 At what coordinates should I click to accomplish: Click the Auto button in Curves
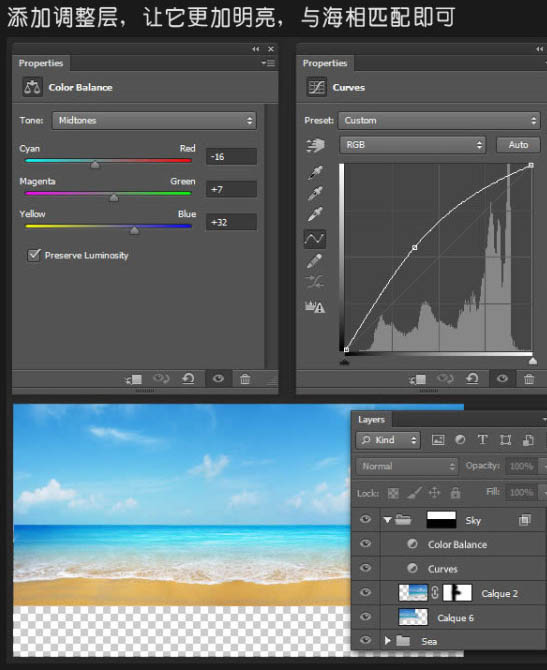(x=518, y=145)
